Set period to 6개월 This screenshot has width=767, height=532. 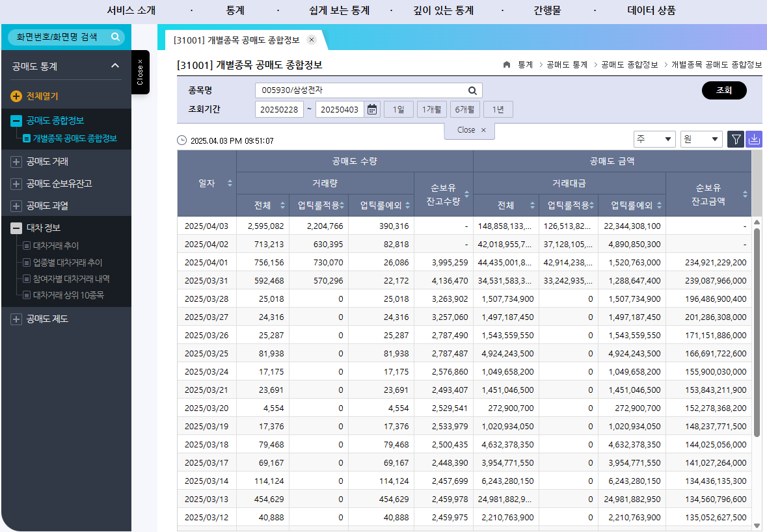pos(464,109)
